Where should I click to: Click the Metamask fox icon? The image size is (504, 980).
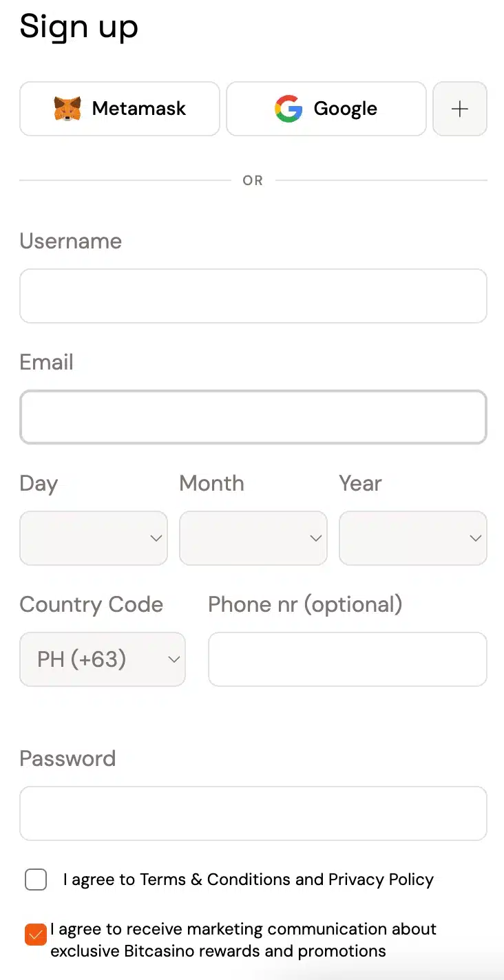[67, 109]
